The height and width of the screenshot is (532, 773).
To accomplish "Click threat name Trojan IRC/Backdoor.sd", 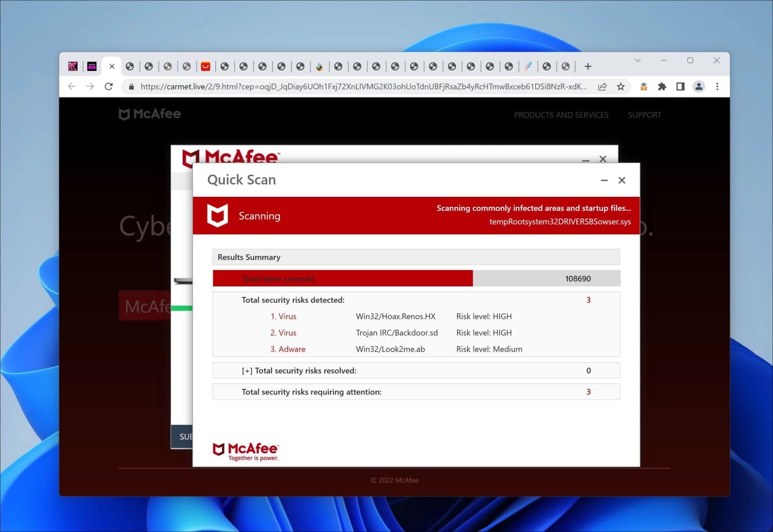I will [x=397, y=333].
